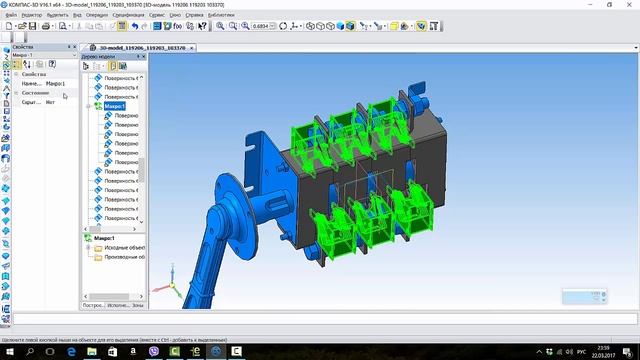Sort properties with the A-Z arrows icon
This screenshot has height=360, width=640.
coord(27,64)
